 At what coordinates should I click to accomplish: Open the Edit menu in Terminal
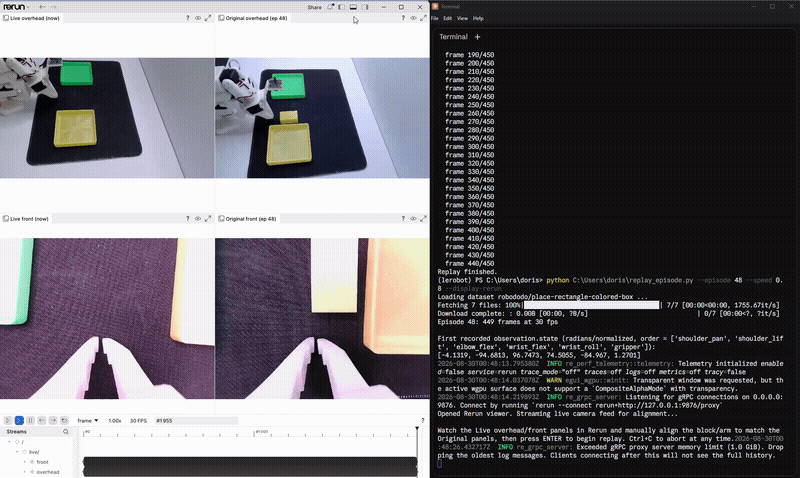(x=447, y=18)
